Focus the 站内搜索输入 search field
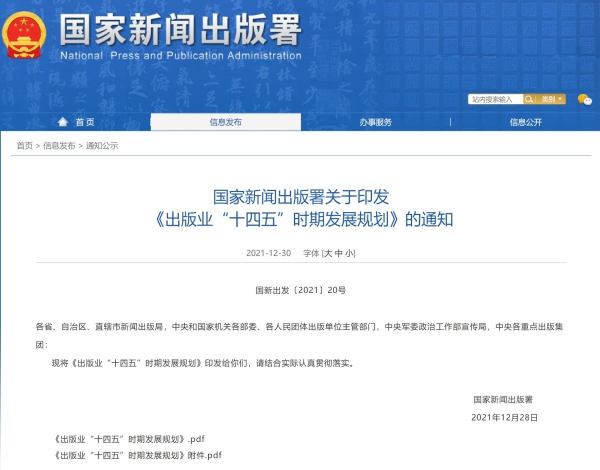 click(495, 100)
